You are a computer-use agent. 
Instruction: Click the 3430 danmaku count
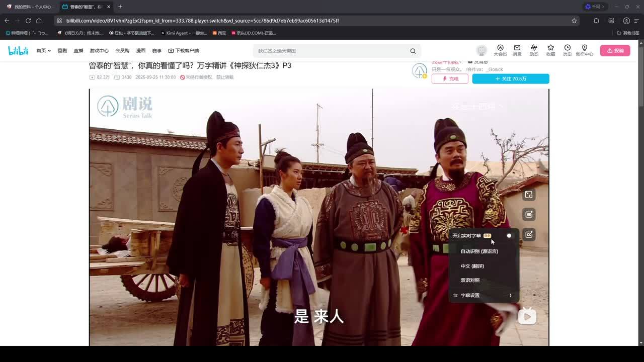tap(123, 77)
